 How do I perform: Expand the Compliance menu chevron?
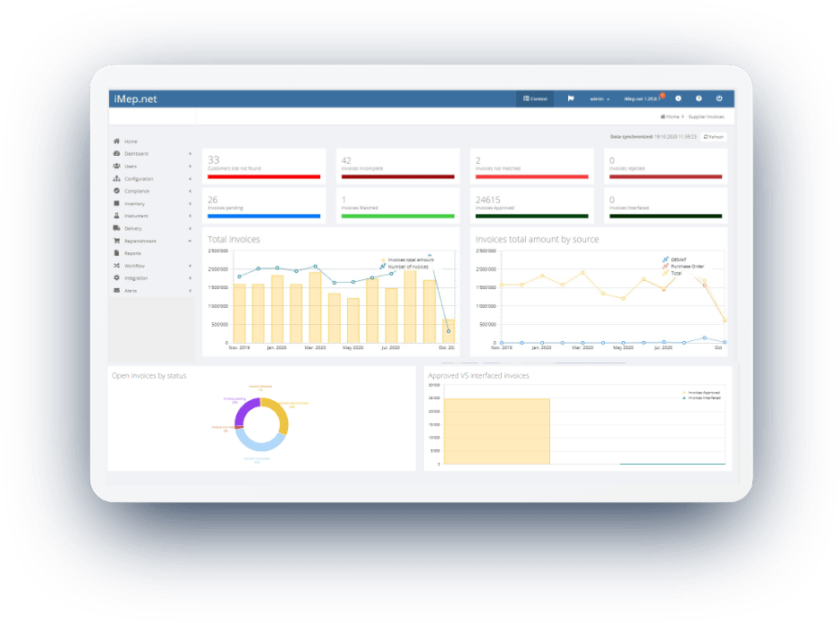(x=190, y=191)
